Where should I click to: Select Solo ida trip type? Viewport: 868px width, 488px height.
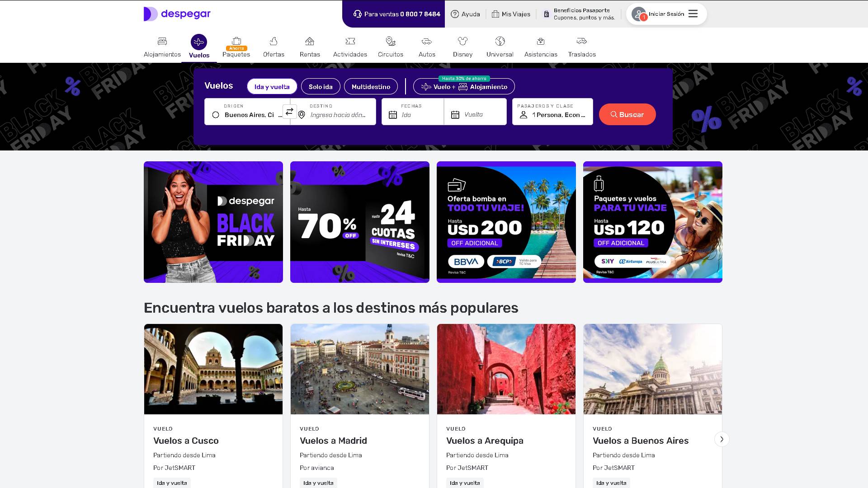pos(321,87)
